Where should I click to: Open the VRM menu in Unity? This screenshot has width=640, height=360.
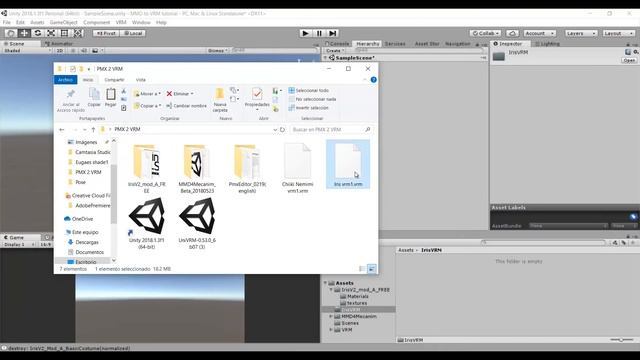pos(121,22)
